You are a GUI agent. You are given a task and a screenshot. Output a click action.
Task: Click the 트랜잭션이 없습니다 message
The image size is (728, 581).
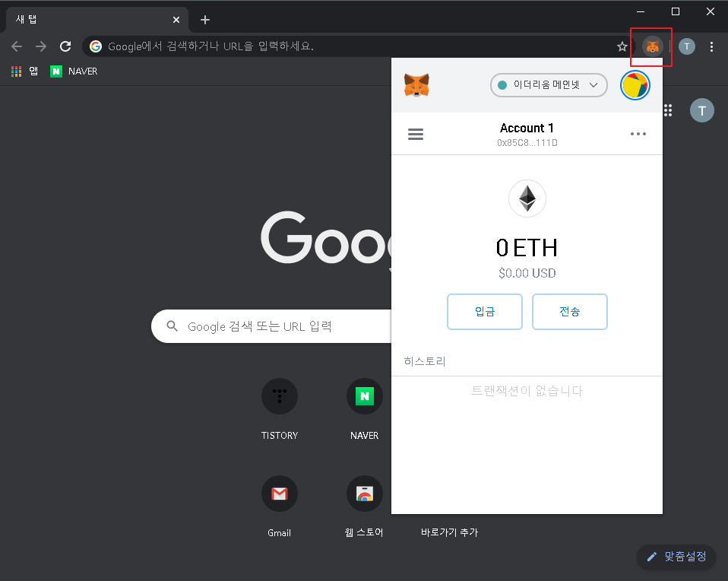tap(527, 391)
